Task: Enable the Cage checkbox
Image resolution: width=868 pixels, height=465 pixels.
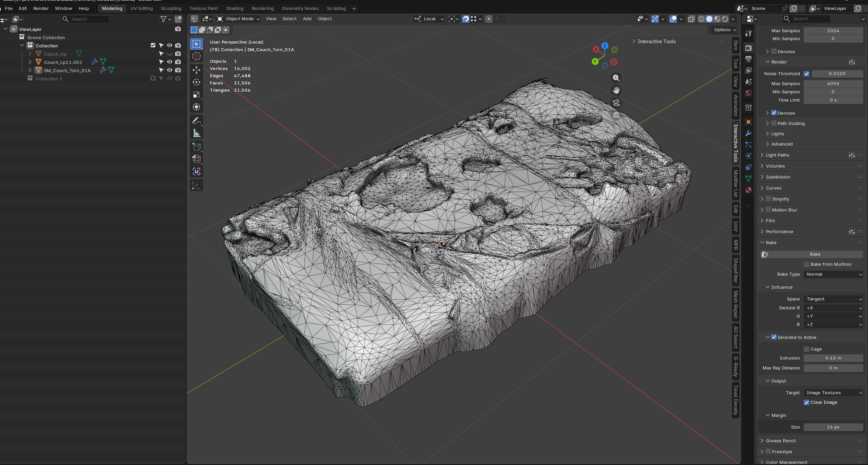Action: (807, 349)
